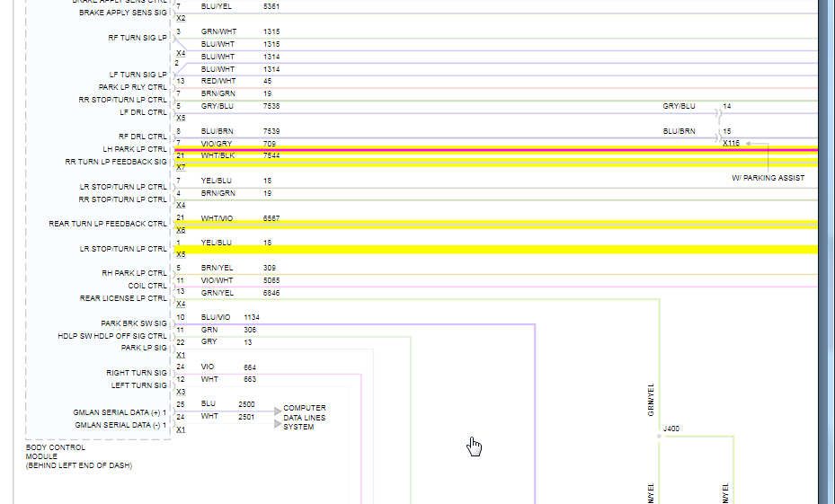Click the upper GMLAN serial data arrow
The height and width of the screenshot is (504, 835).
click(x=278, y=411)
